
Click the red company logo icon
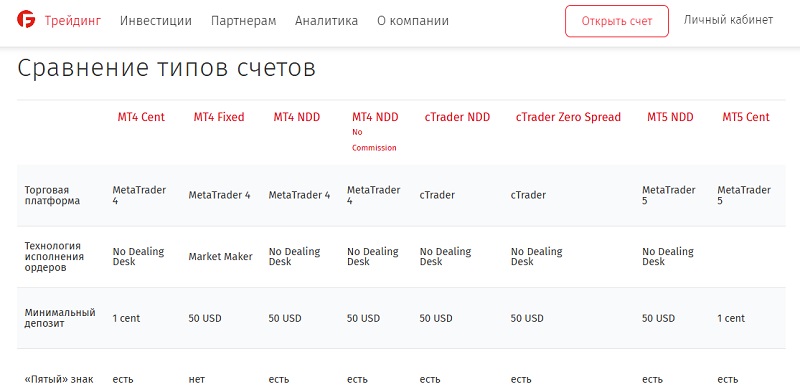(26, 20)
